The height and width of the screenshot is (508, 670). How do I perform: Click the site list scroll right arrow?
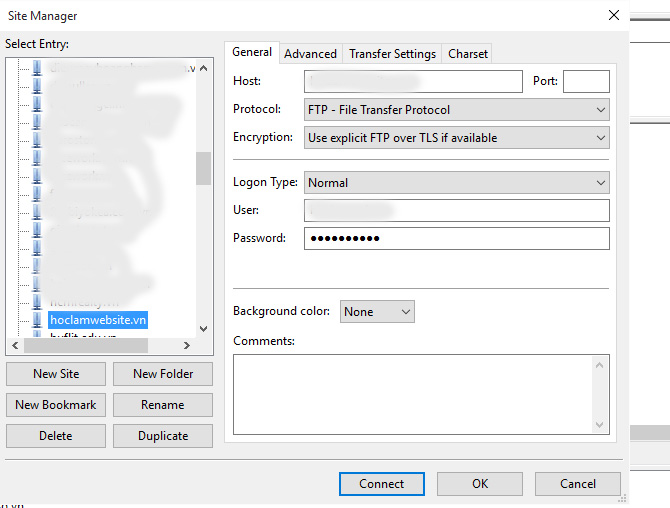(189, 345)
